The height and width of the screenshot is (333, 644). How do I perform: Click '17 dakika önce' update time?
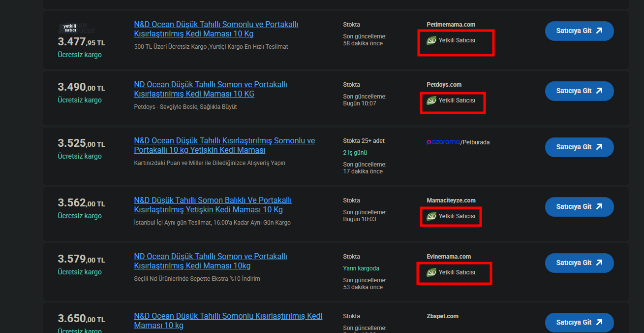pos(363,171)
